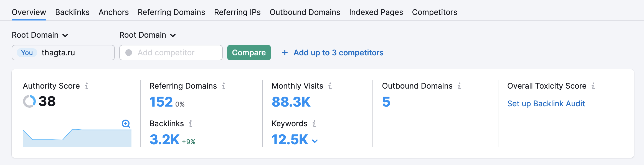Click the green Compare button
Viewport: 644px width, 165px height.
(249, 53)
